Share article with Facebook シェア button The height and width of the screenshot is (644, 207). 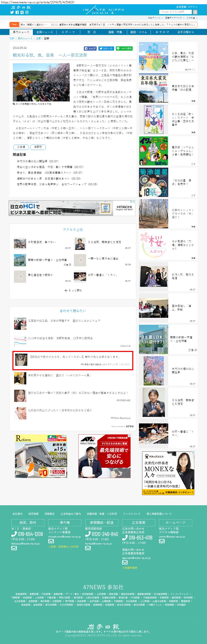coord(90,49)
